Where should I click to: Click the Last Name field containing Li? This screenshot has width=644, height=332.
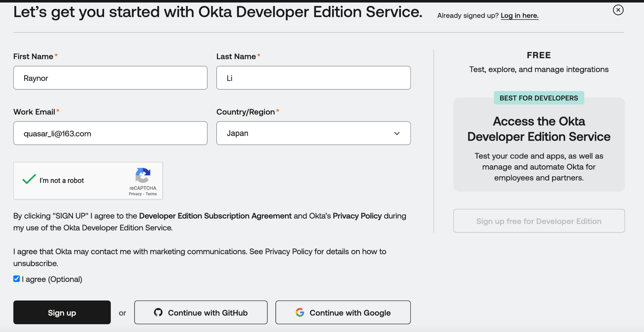[313, 78]
